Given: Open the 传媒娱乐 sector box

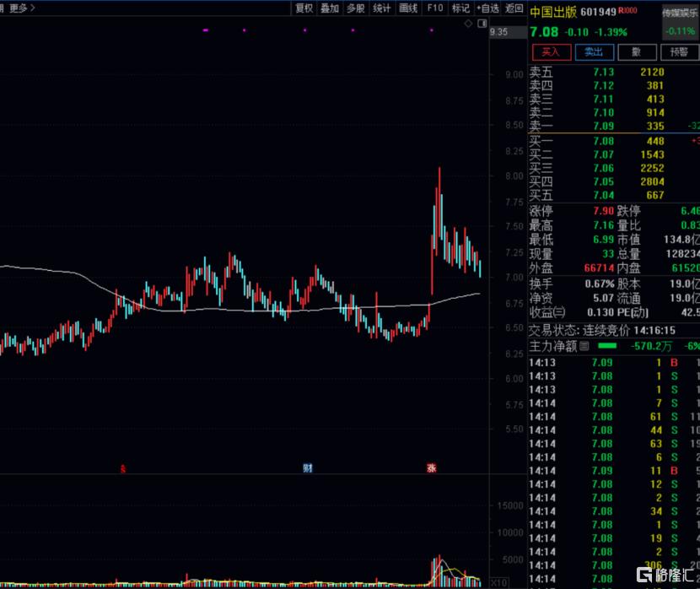Looking at the screenshot, I should click(681, 22).
